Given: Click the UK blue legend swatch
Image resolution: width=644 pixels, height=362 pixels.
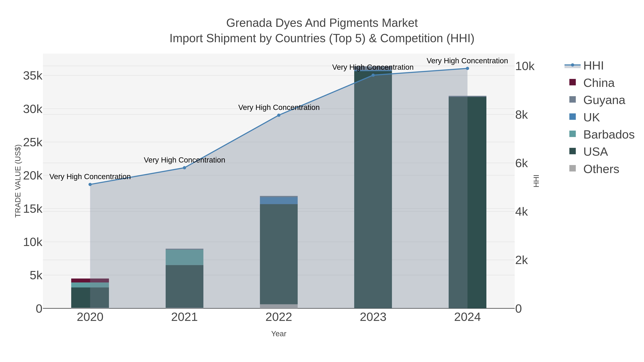Looking at the screenshot, I should click(572, 117).
